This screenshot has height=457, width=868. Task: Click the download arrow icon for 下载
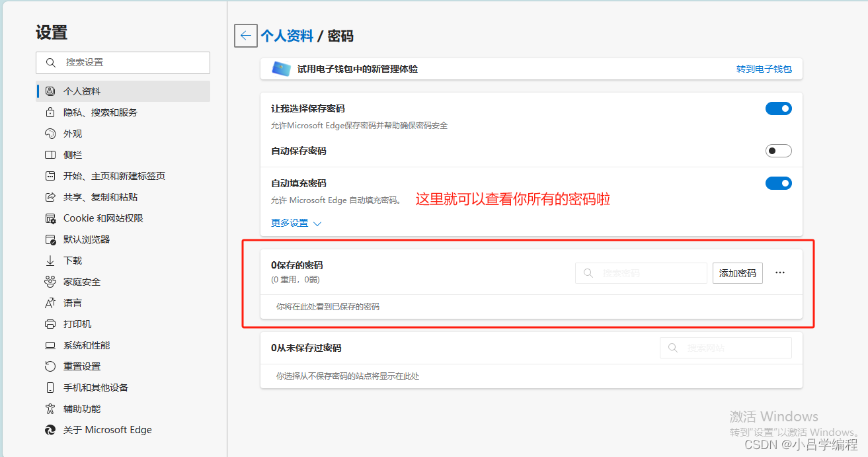point(50,261)
